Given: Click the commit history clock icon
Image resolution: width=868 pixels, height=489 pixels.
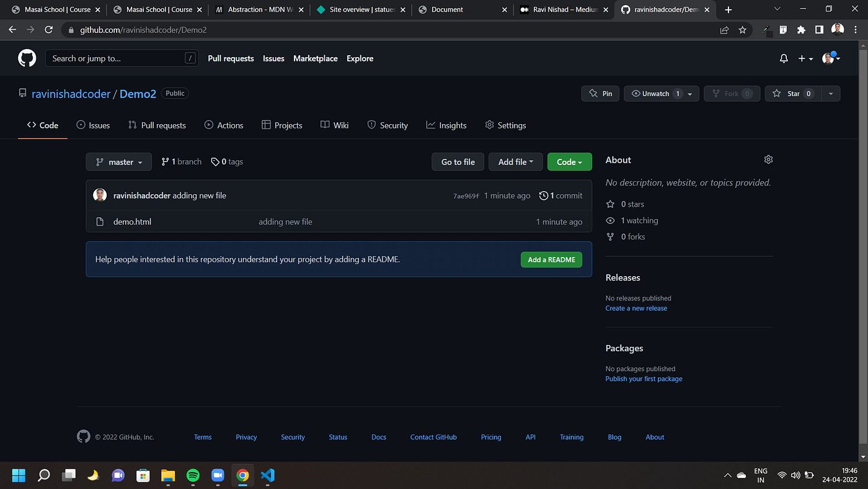Looking at the screenshot, I should [x=544, y=195].
